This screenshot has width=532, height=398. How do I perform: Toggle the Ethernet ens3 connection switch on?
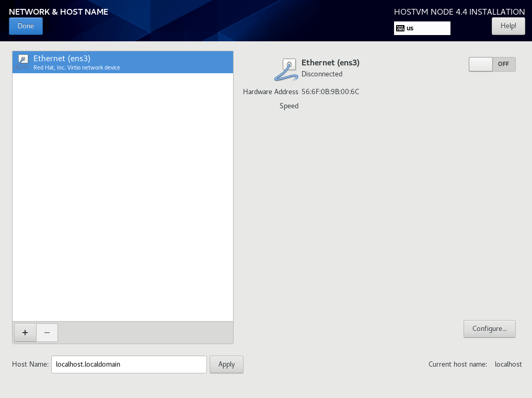492,64
